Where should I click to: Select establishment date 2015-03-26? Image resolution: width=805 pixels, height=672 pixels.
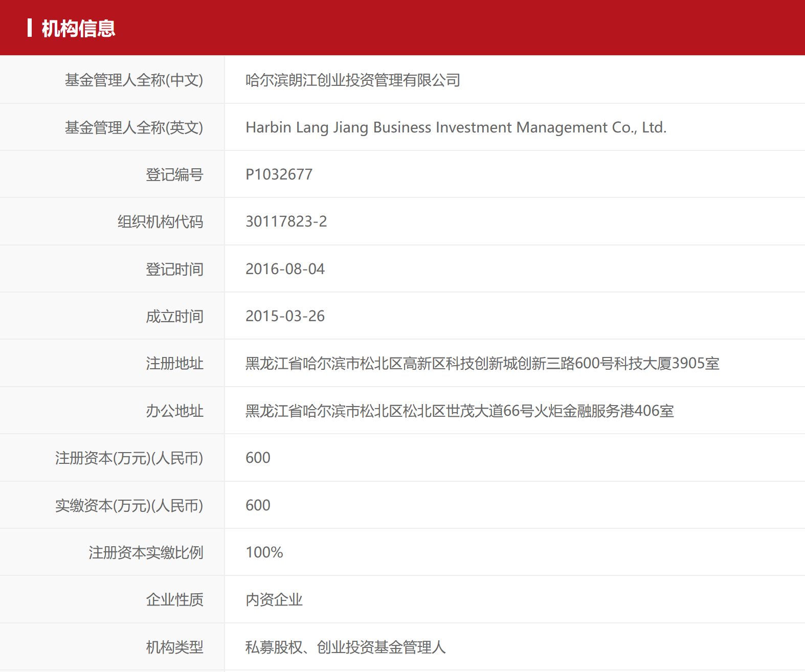[285, 316]
